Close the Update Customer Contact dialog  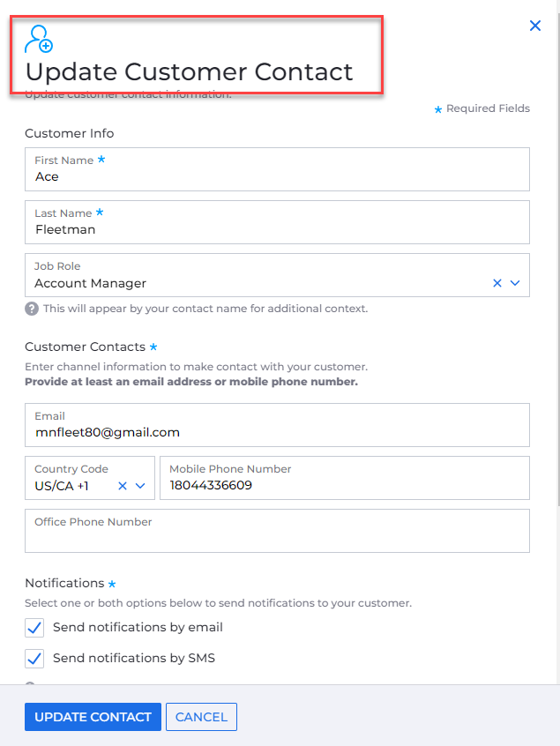point(535,26)
